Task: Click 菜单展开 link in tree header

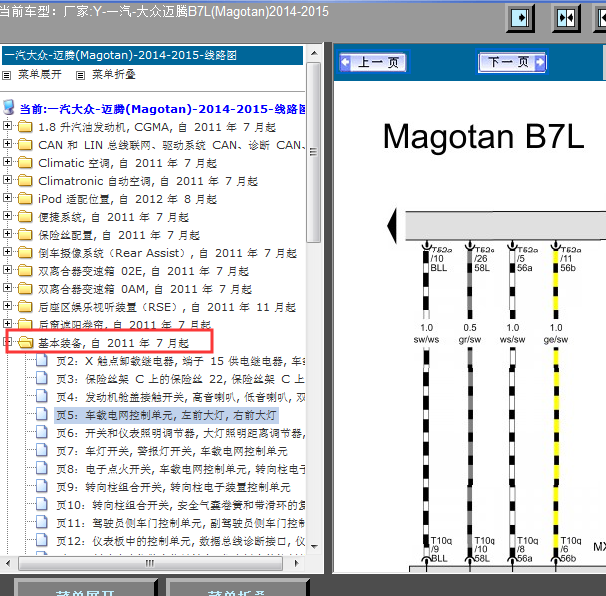Action: [39, 75]
